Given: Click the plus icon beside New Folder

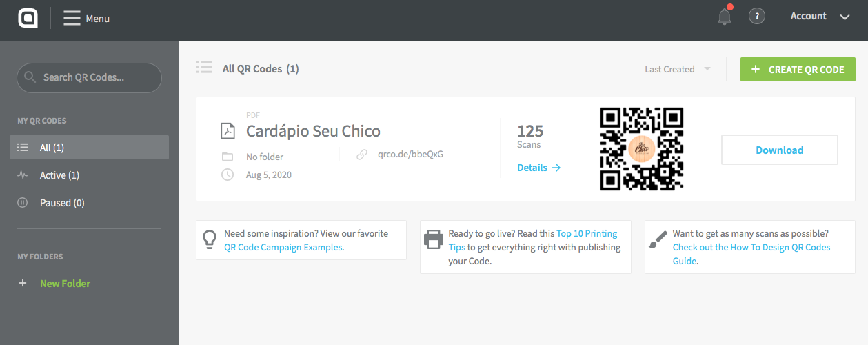Looking at the screenshot, I should [23, 284].
